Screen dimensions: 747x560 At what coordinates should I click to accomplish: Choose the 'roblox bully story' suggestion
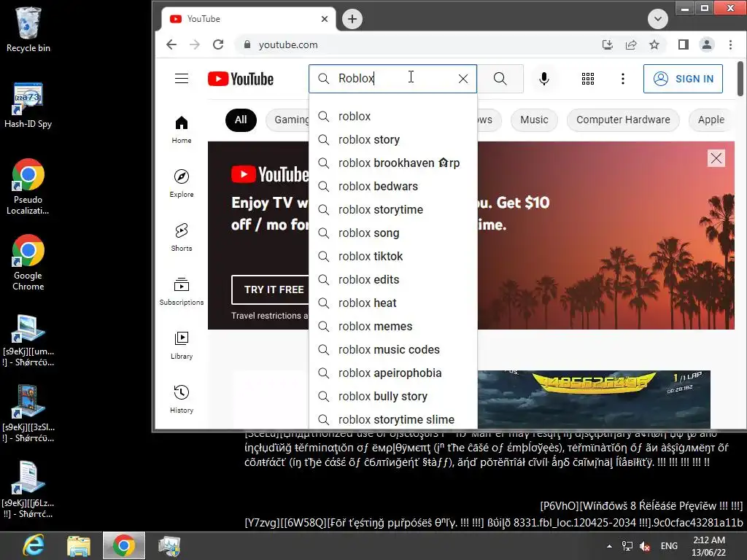(393, 396)
